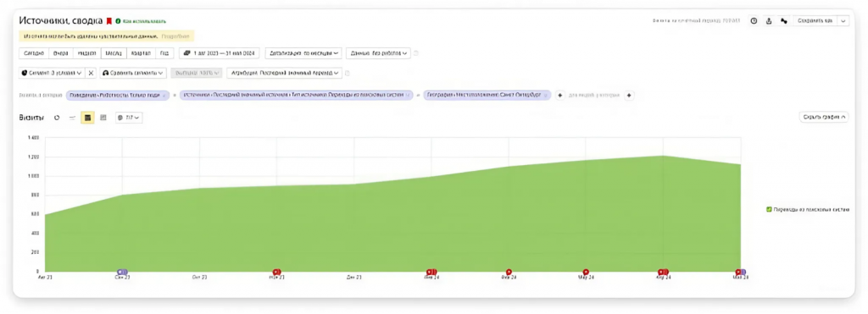Remove the 'География' location filter chip

click(x=546, y=95)
